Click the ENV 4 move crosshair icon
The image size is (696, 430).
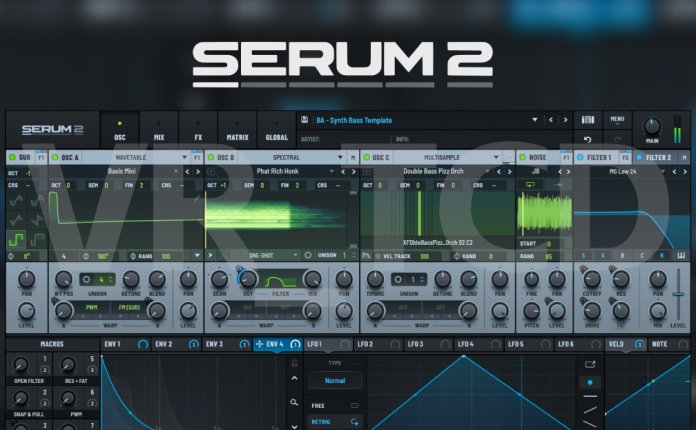pyautogui.click(x=260, y=344)
